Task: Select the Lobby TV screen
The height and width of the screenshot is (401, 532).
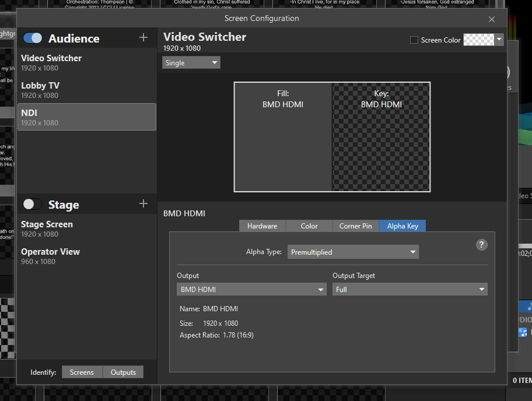Action: point(87,90)
